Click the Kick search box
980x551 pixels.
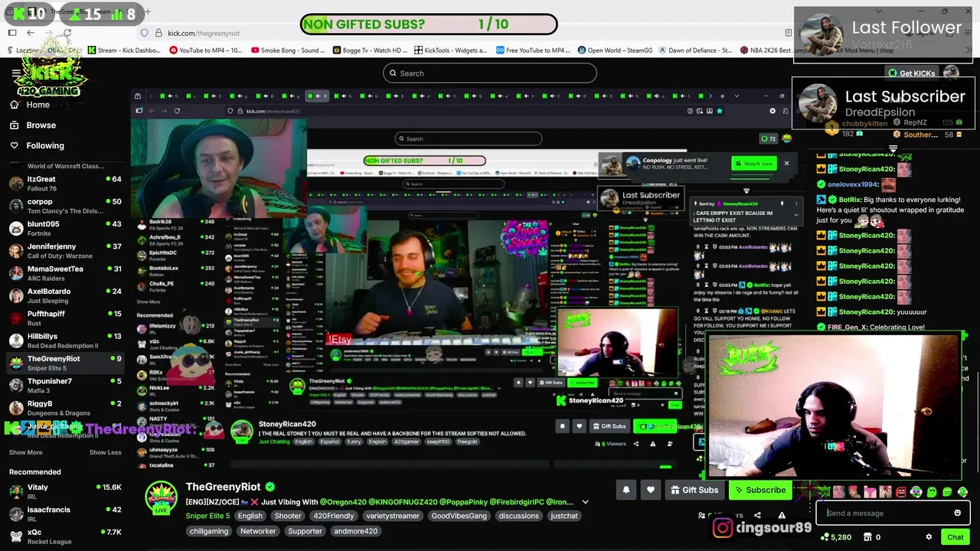(x=490, y=73)
